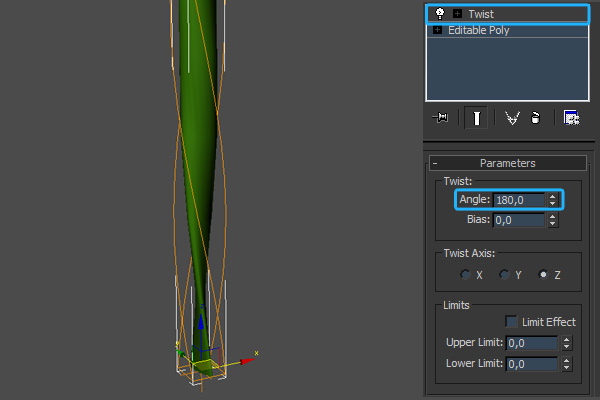Expand the Twist modifier sub-objects
The image size is (600, 400).
coord(457,14)
